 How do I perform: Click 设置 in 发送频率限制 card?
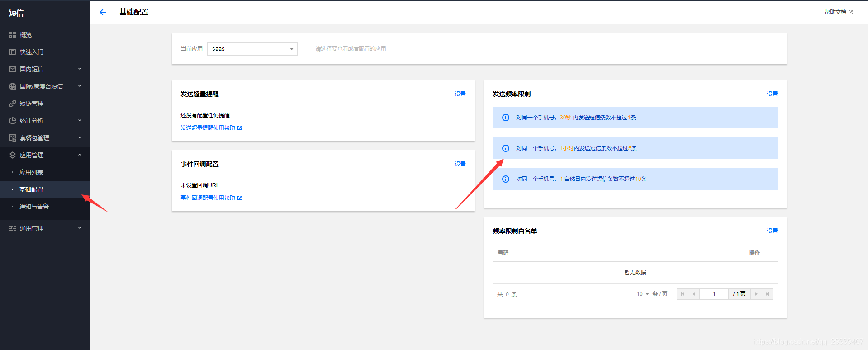click(772, 94)
